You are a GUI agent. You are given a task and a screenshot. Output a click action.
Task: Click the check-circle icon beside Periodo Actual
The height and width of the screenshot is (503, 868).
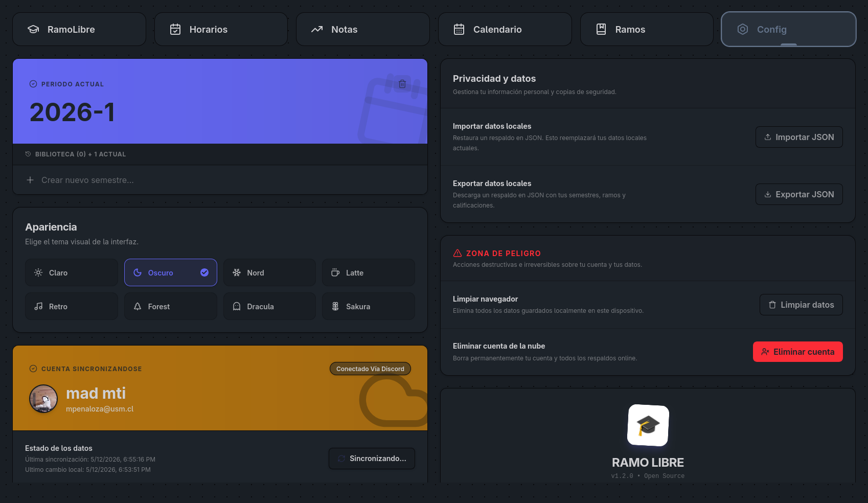(33, 84)
